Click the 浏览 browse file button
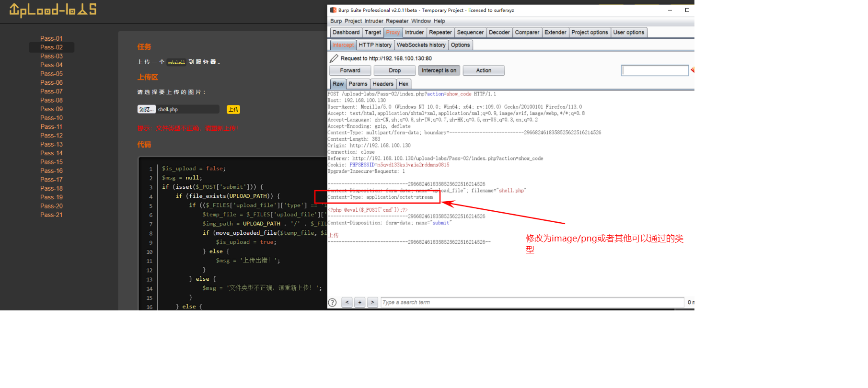Viewport: 868px width, 388px height. (x=147, y=109)
